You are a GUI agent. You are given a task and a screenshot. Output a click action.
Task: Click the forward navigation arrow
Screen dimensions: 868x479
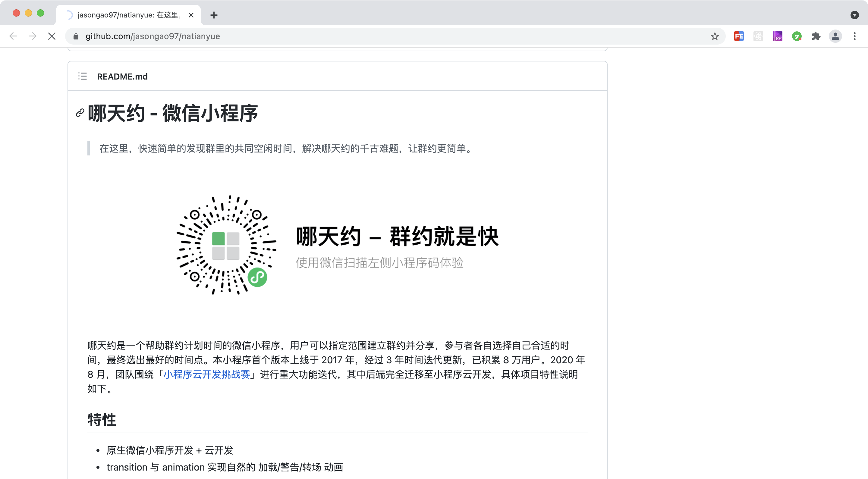coord(32,36)
